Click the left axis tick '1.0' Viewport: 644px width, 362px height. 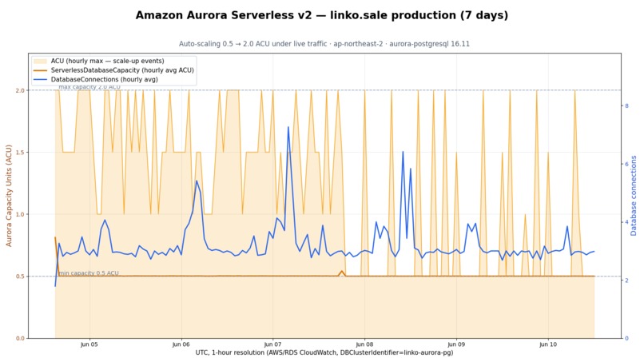pyautogui.click(x=20, y=214)
